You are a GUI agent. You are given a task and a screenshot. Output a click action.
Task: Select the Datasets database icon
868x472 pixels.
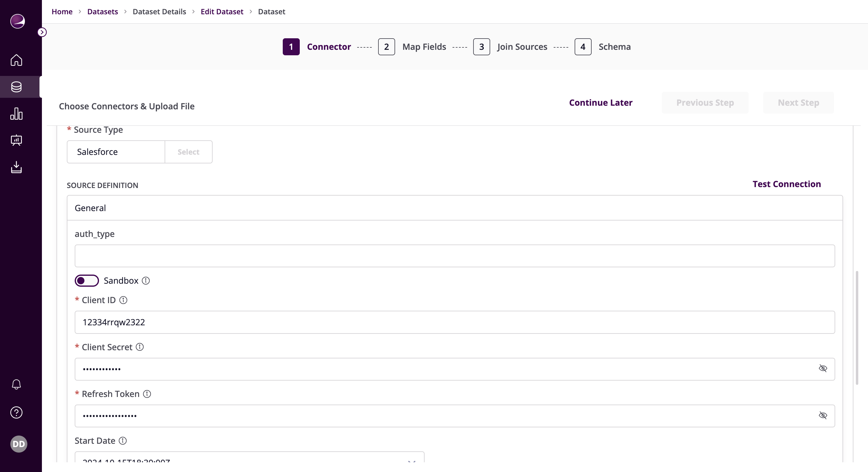[16, 87]
